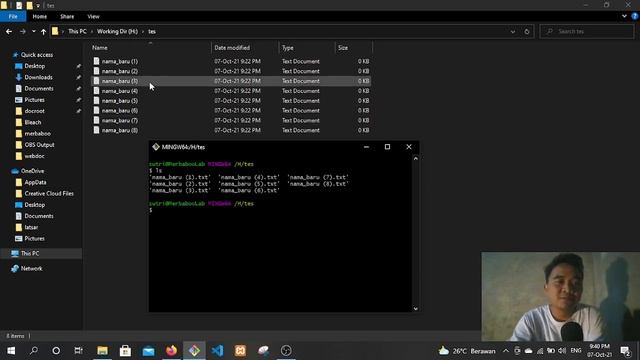Launch Firefox from the taskbar

[x=171, y=351]
